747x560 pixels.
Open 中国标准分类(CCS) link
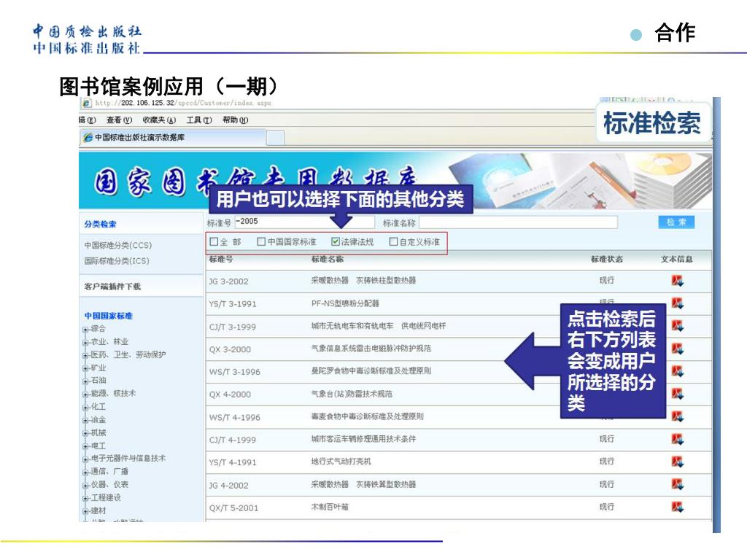click(x=118, y=245)
